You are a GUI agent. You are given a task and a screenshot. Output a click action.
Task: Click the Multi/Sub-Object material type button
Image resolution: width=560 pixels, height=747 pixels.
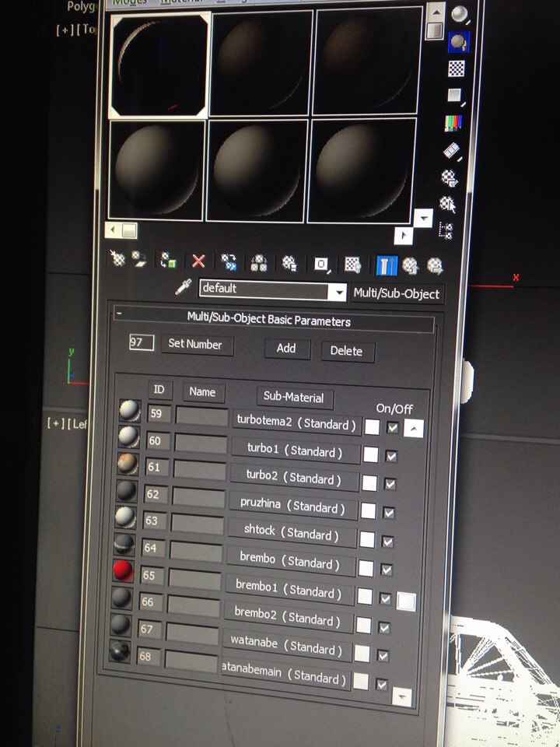tap(397, 293)
